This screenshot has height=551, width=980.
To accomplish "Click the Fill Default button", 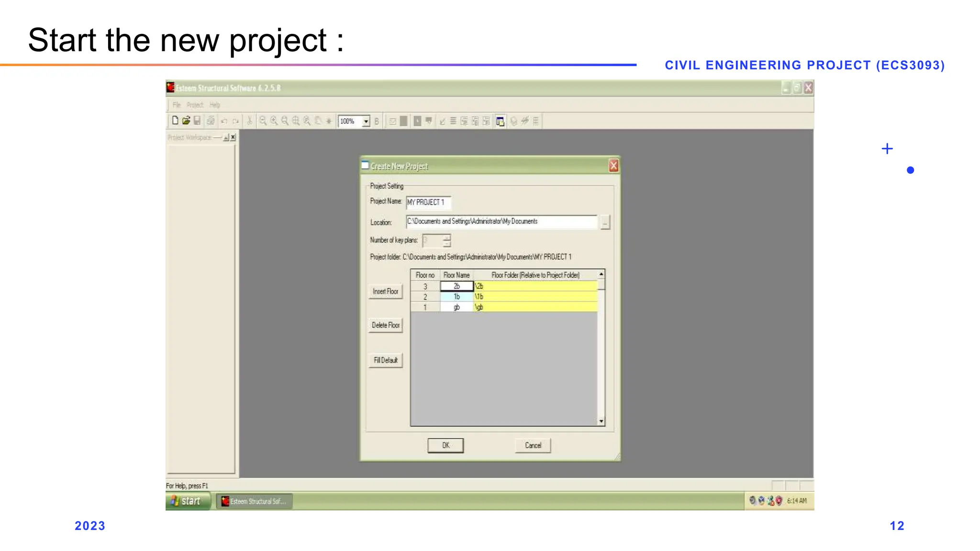I will click(x=385, y=360).
